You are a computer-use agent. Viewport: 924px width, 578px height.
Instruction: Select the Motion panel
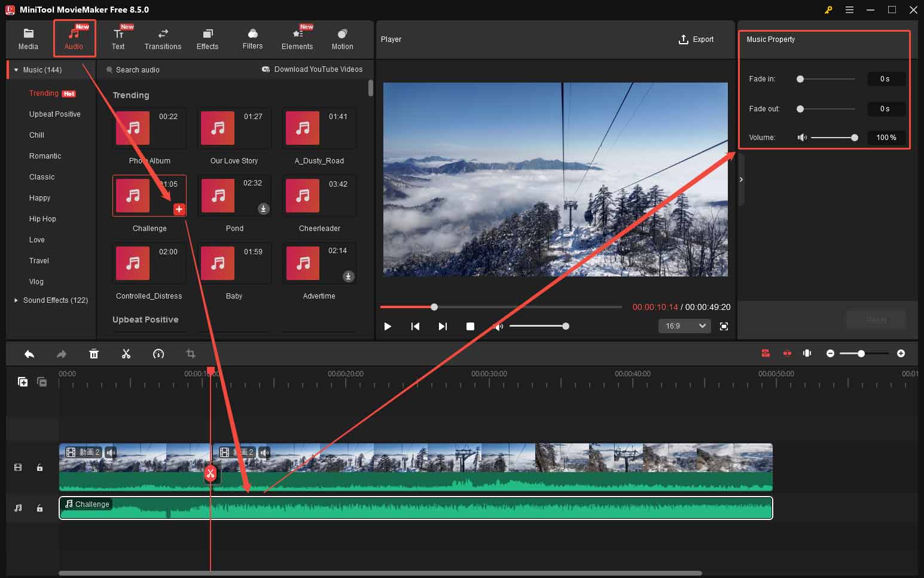click(x=341, y=38)
